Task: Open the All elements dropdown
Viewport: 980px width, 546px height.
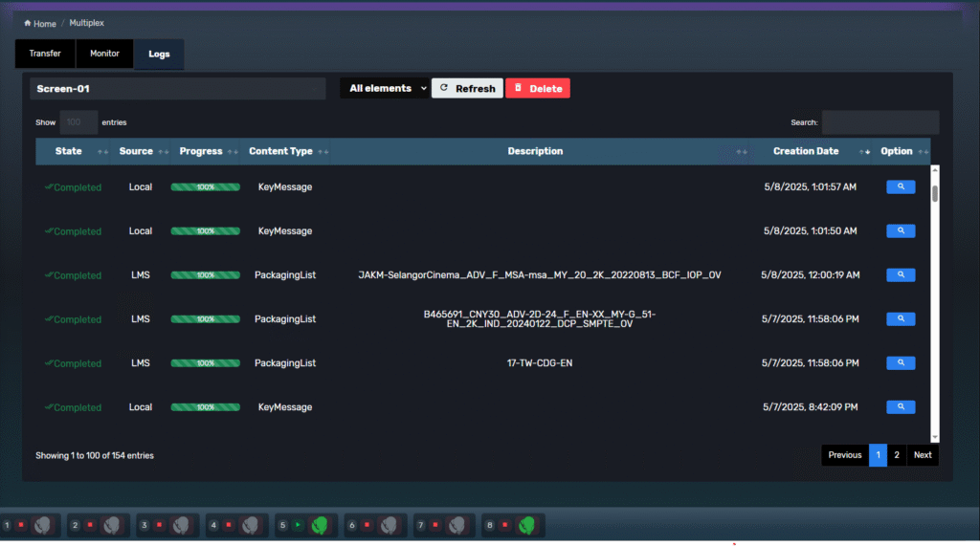Action: point(385,88)
